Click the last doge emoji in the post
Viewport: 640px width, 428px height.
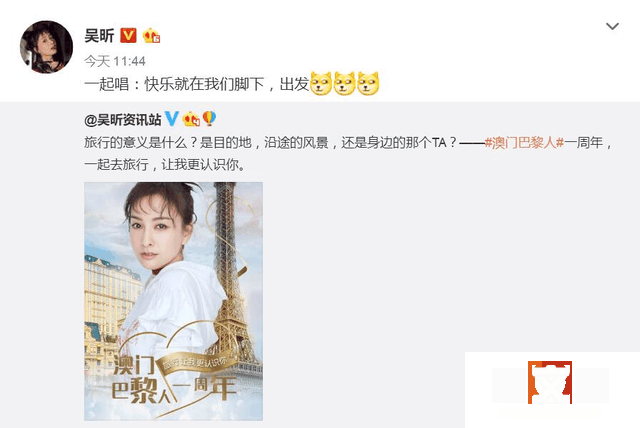368,84
